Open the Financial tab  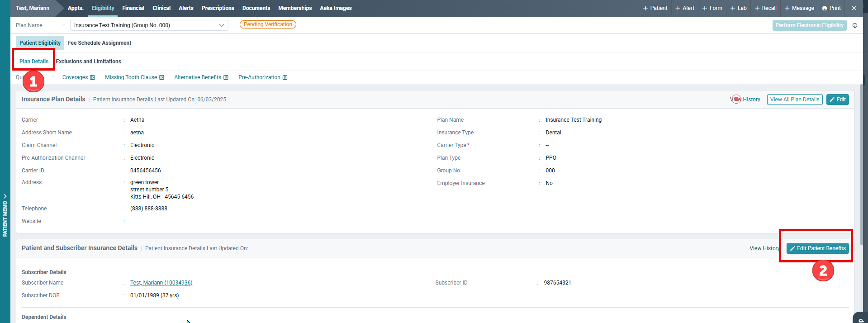pos(133,8)
